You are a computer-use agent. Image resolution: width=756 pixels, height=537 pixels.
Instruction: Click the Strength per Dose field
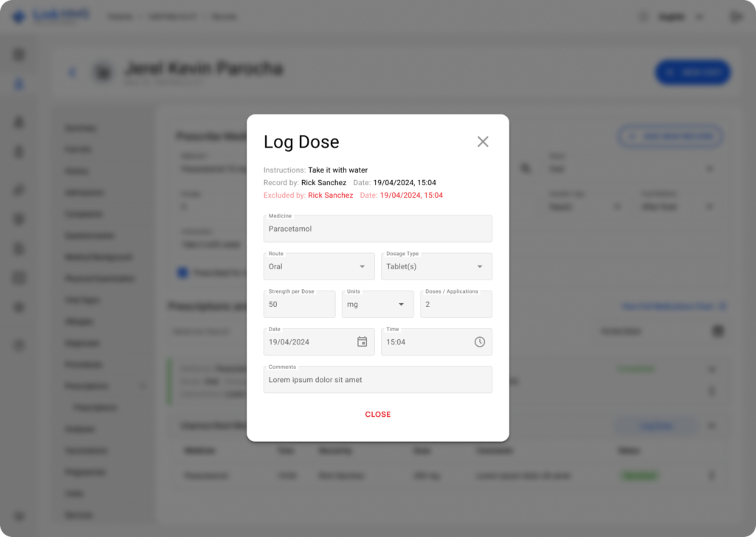tap(299, 304)
